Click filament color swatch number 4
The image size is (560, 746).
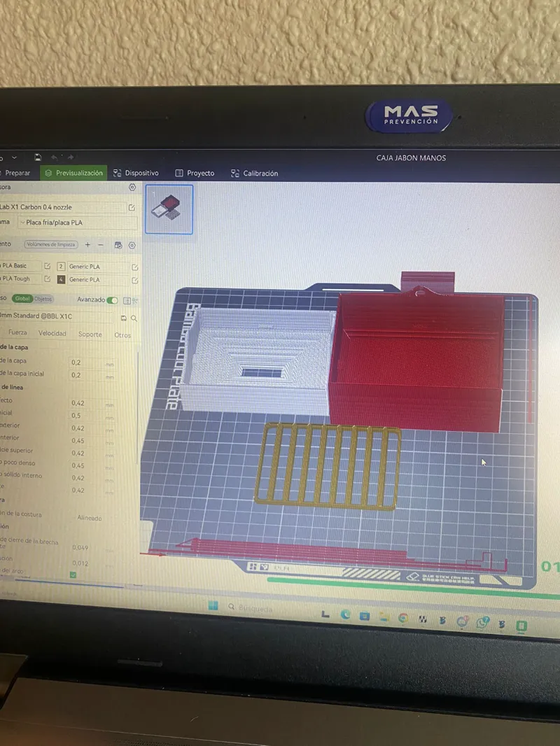[x=61, y=279]
